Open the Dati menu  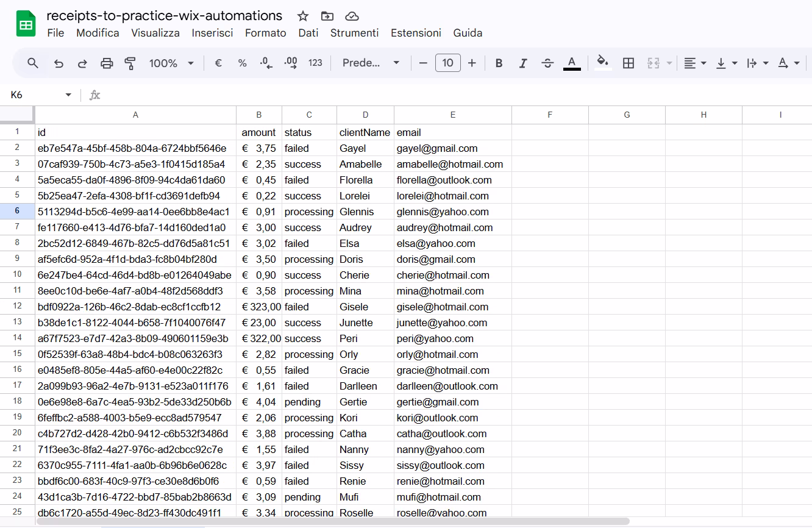[308, 33]
